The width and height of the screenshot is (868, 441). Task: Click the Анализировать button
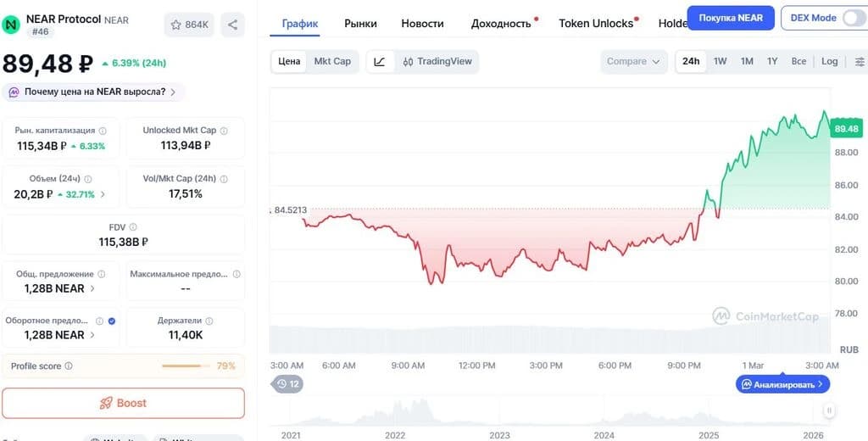click(x=782, y=384)
